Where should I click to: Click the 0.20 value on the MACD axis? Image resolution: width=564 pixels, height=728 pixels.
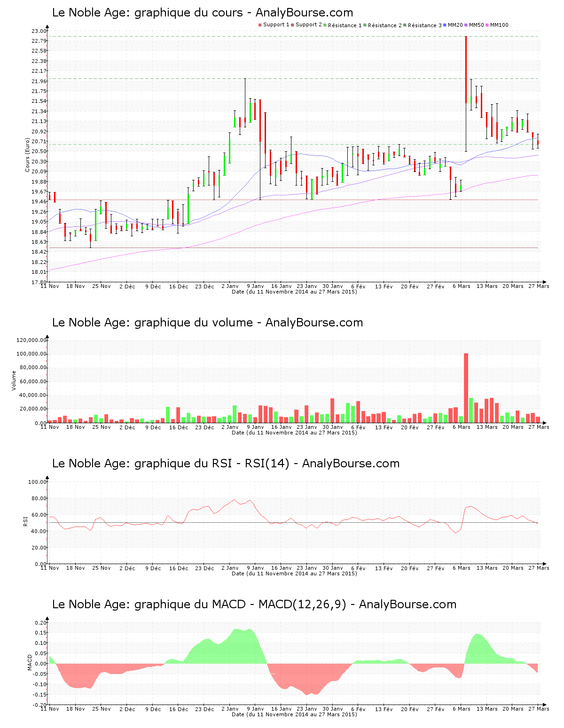41,623
